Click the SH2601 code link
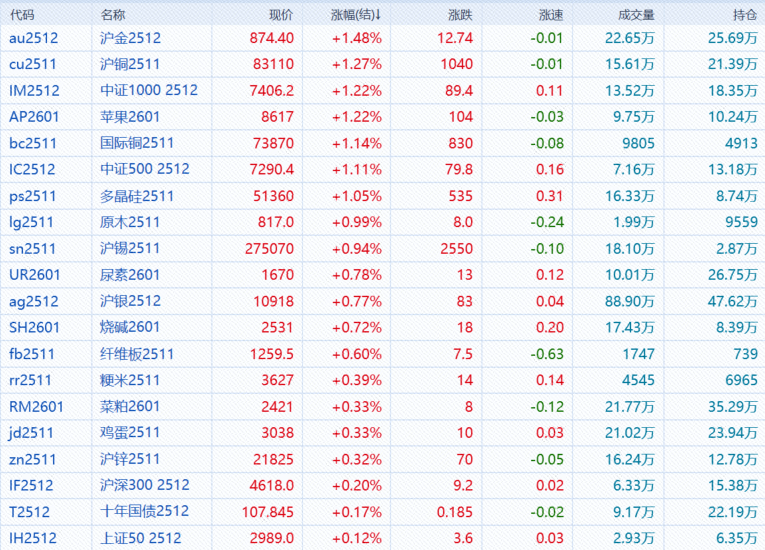The image size is (765, 550). [x=34, y=326]
